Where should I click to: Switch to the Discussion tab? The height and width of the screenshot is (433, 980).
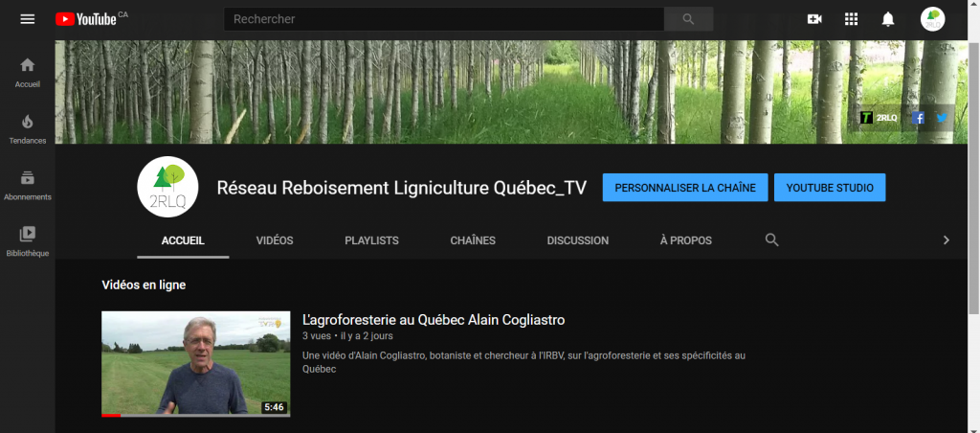click(x=578, y=240)
